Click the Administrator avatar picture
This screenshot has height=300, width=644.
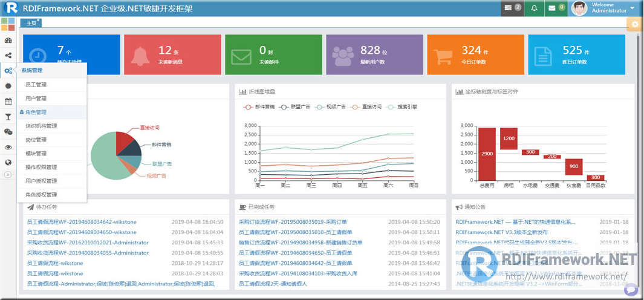[x=579, y=8]
